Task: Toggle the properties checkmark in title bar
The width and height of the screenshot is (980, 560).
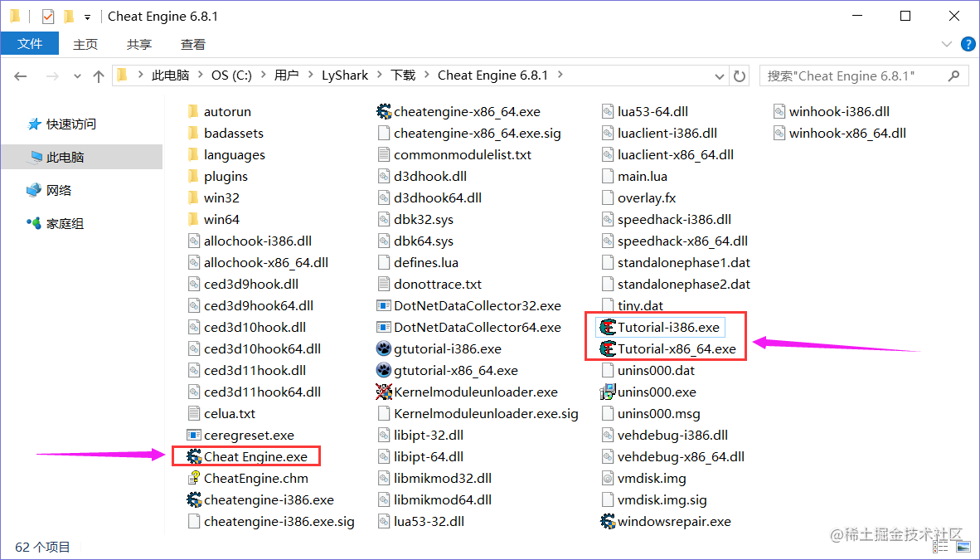Action: pyautogui.click(x=47, y=17)
